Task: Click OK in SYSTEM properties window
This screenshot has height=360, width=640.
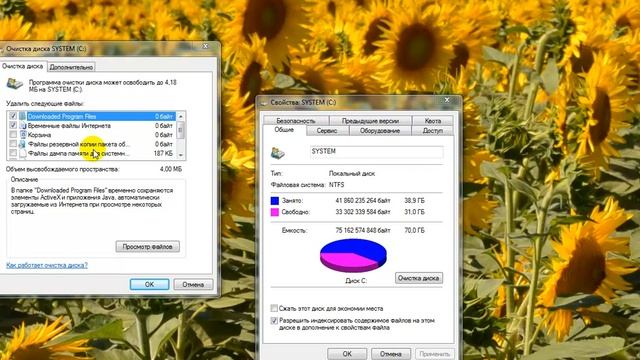Action: [x=347, y=353]
